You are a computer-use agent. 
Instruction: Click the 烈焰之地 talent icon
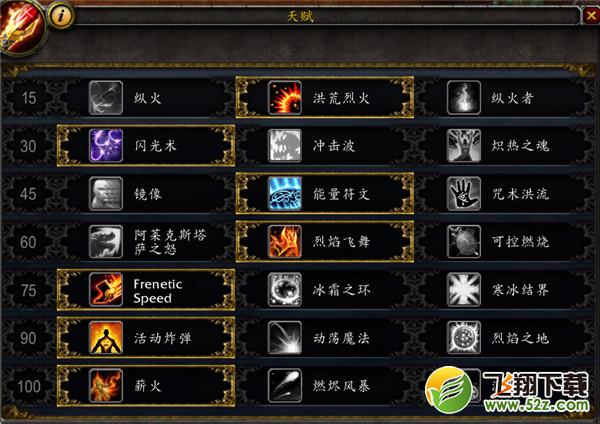[x=464, y=338]
